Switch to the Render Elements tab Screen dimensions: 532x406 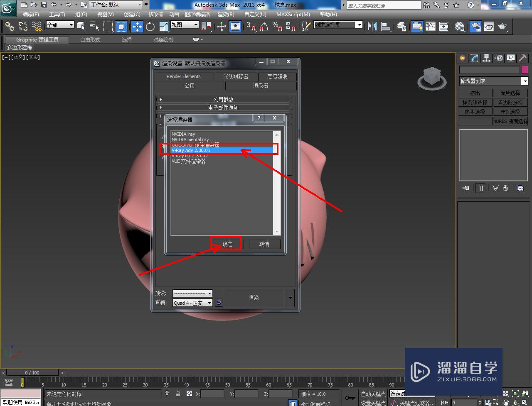(x=184, y=76)
